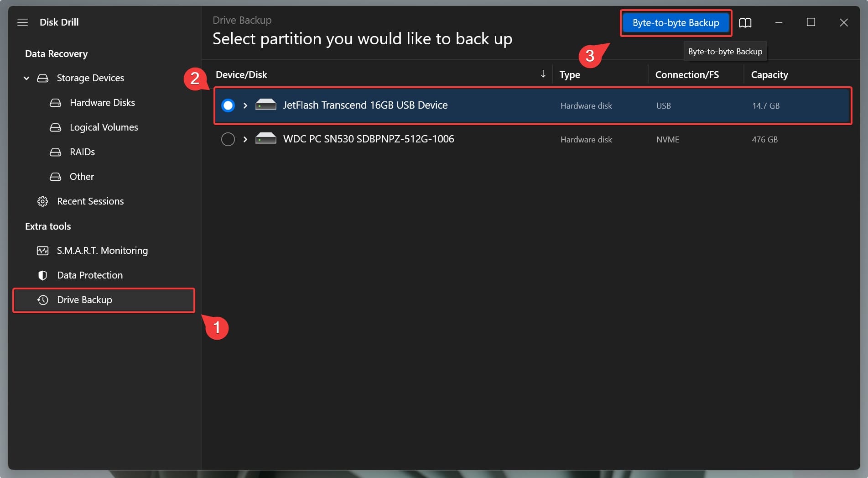Click the 476 GB capacity cell

(765, 140)
